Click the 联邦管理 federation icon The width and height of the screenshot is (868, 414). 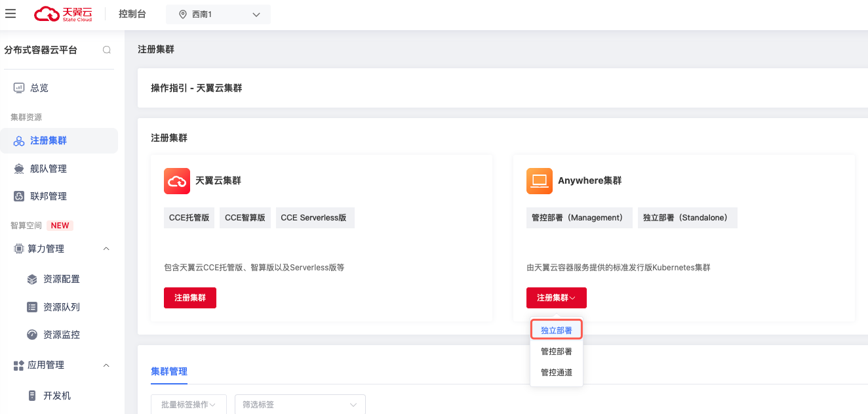[x=19, y=196]
